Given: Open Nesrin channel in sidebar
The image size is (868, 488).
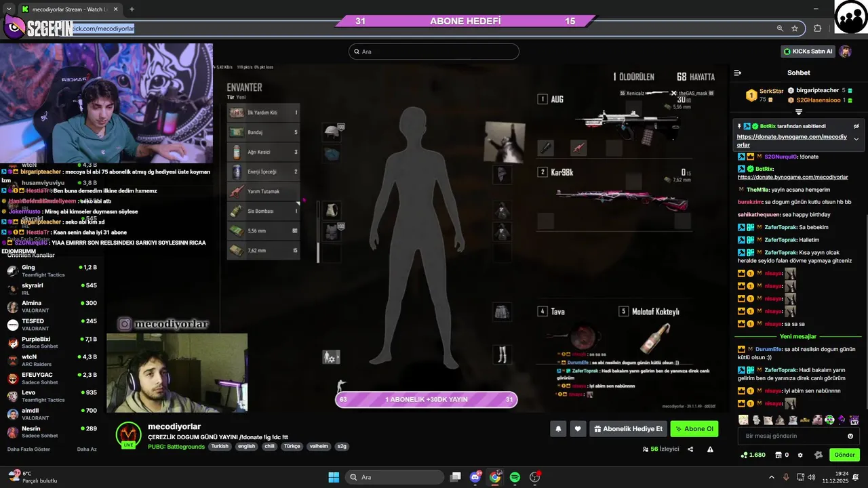Looking at the screenshot, I should [52, 432].
